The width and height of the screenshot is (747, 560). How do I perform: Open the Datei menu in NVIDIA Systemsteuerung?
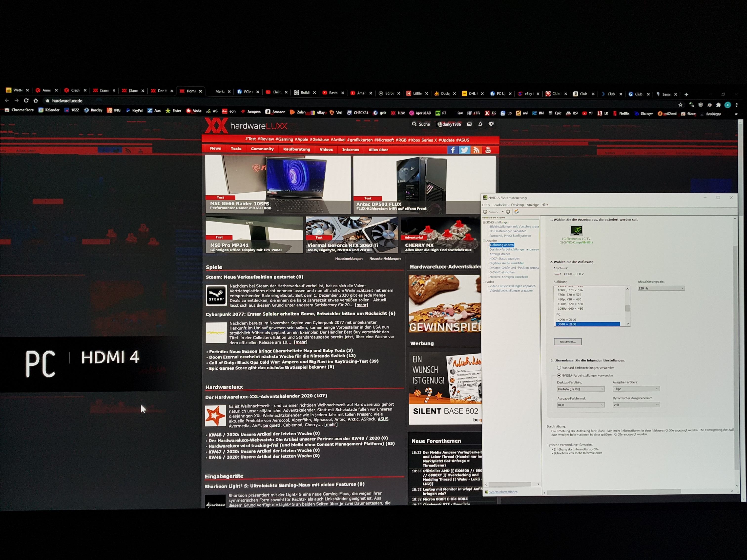[x=486, y=205]
